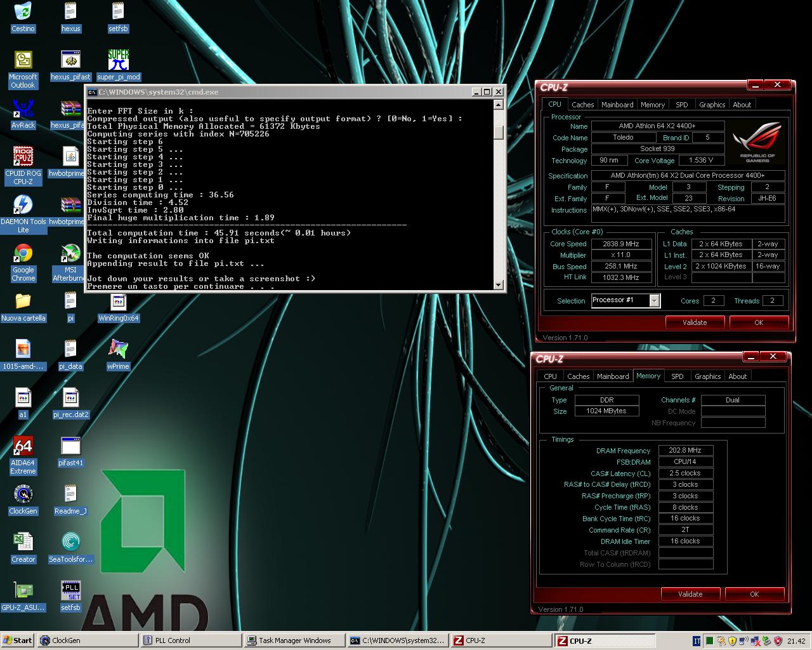Launch AIDA64 Extreme icon
Image resolution: width=812 pixels, height=650 pixels.
23,455
